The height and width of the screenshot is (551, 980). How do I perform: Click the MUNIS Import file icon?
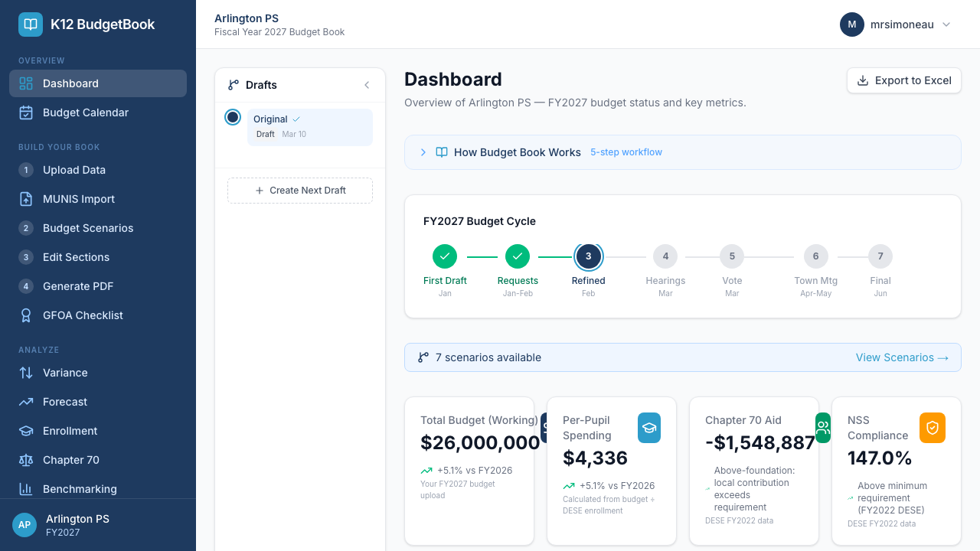[x=26, y=199]
